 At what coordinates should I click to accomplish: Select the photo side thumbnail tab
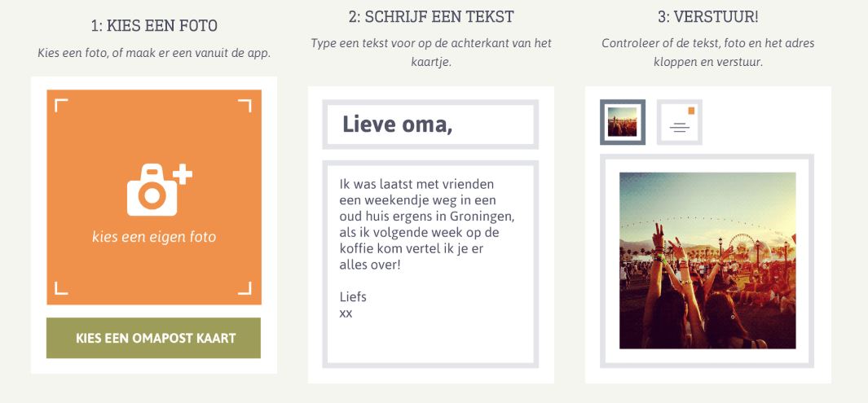622,122
